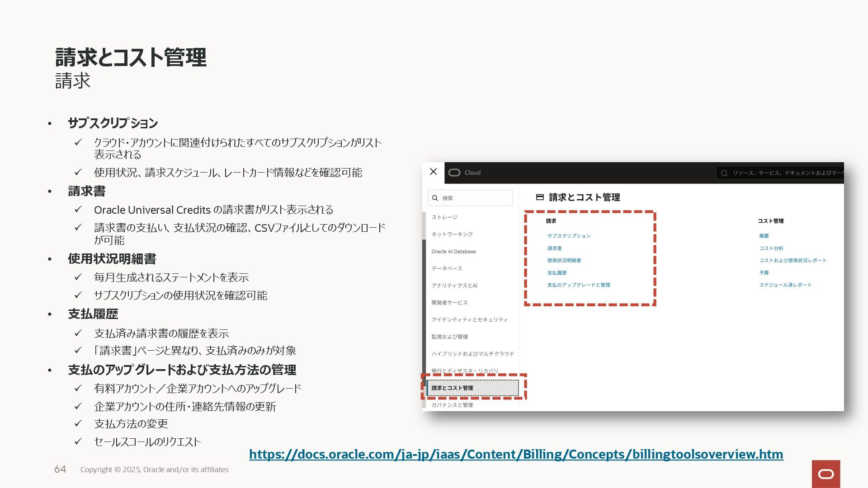Click the Oracle Cloud logo icon

coord(454,173)
